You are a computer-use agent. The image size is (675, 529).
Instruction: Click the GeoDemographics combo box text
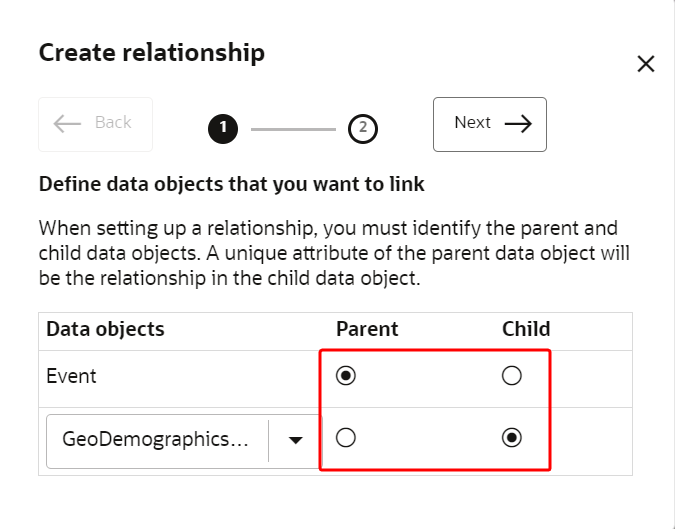(156, 439)
